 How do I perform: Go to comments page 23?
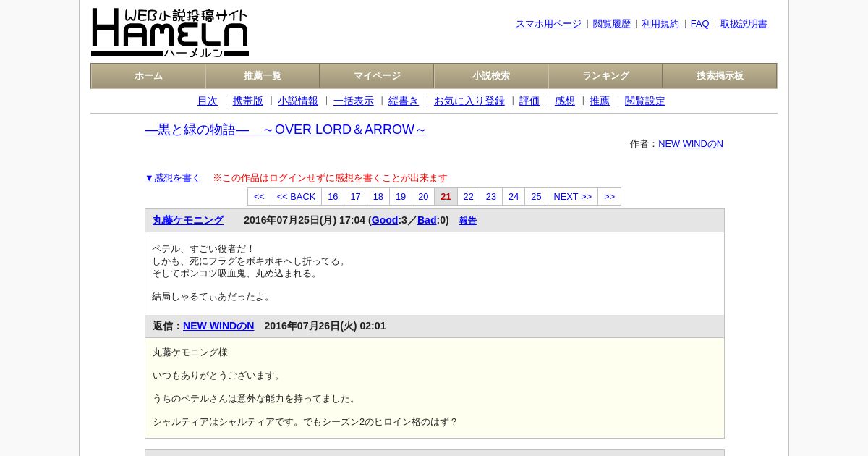[491, 197]
